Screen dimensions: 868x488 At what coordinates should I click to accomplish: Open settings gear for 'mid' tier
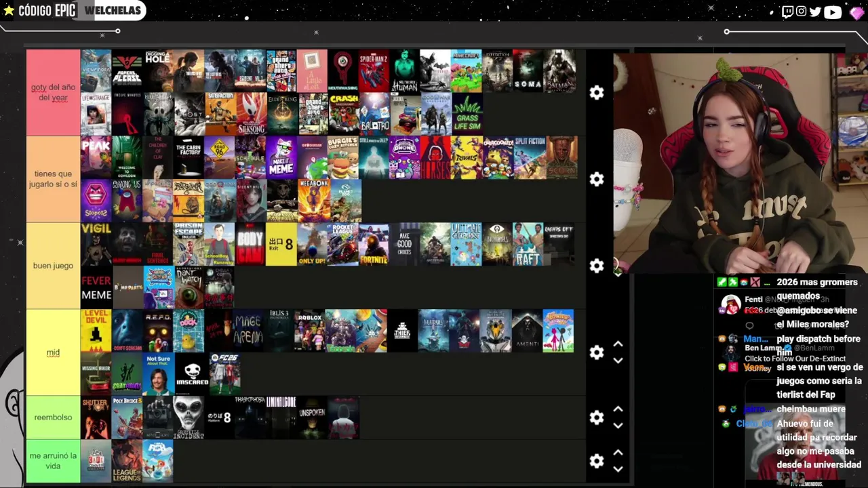pos(597,352)
